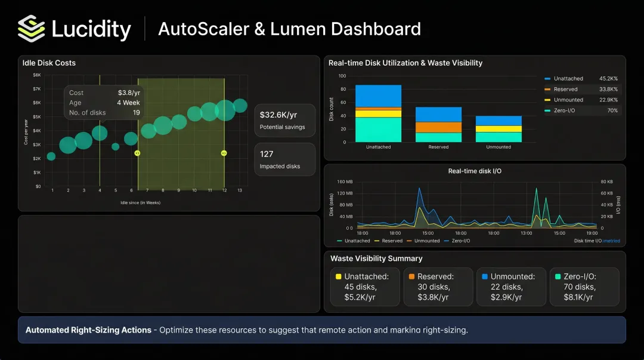Open the Reserved 30 disks summary card
Viewport: 644px width, 360px height.
click(x=438, y=287)
